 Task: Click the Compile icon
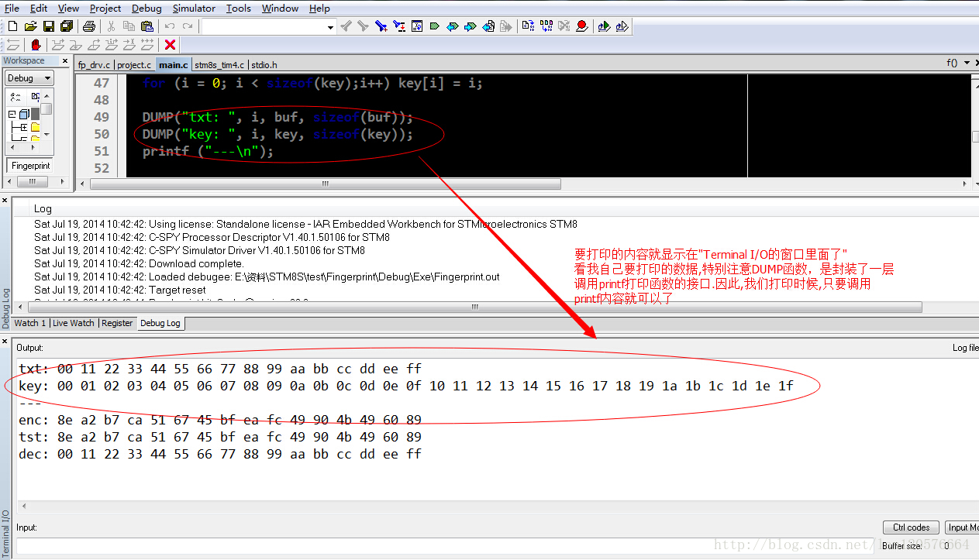pos(529,26)
